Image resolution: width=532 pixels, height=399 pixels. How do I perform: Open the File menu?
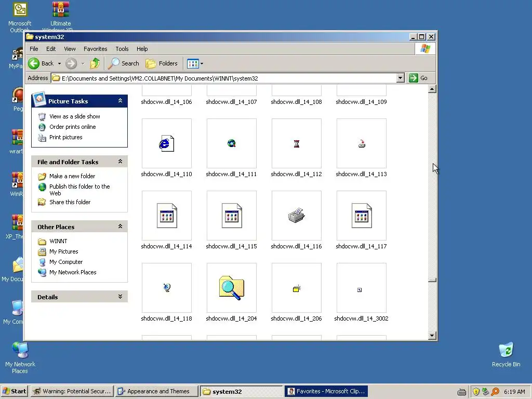coord(34,49)
